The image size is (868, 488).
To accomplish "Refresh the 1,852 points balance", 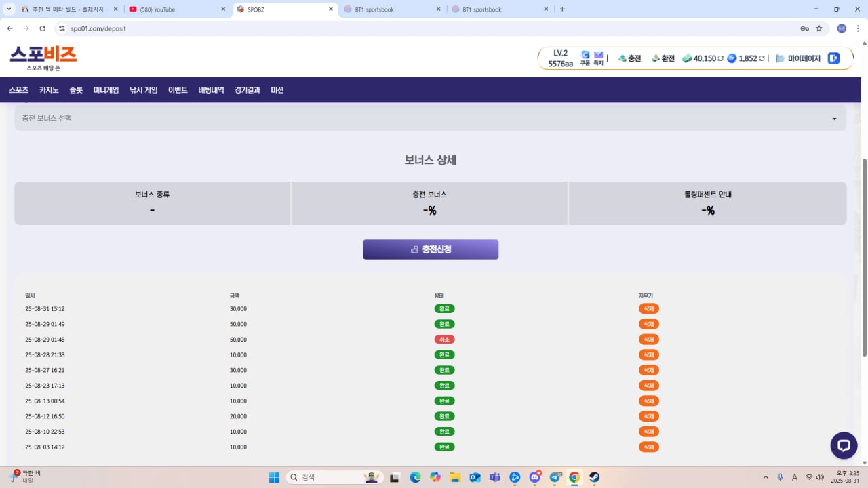I will [762, 58].
